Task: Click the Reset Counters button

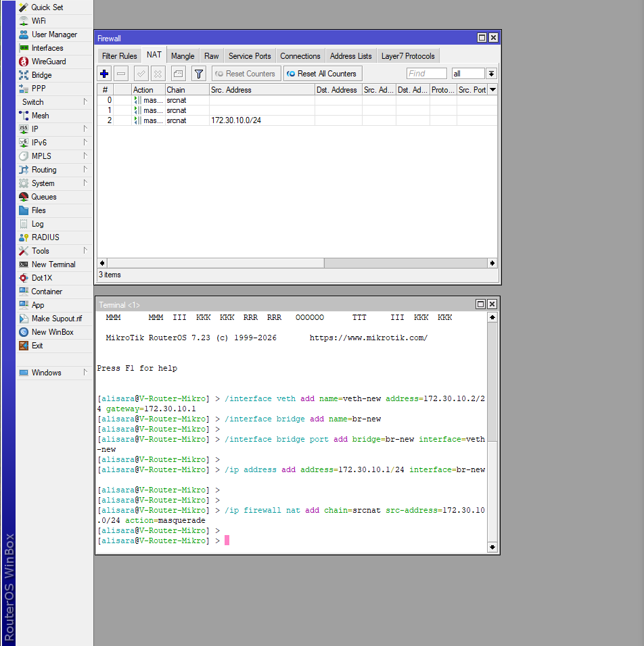Action: [246, 74]
